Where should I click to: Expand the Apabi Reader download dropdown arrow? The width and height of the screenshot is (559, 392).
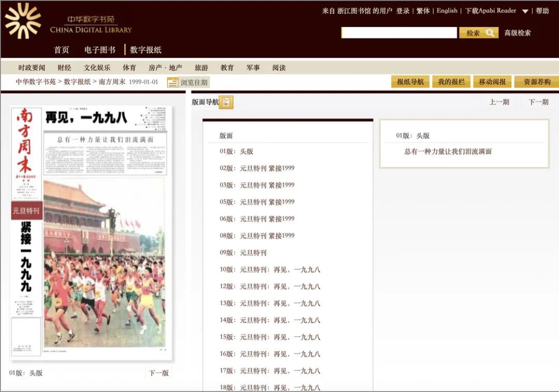tap(525, 11)
